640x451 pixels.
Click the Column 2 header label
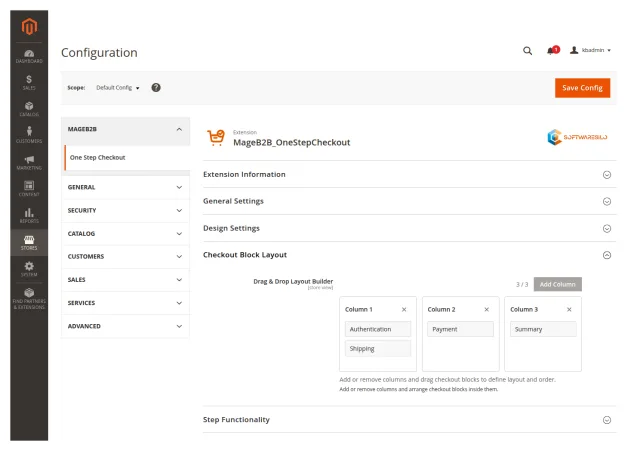[441, 309]
